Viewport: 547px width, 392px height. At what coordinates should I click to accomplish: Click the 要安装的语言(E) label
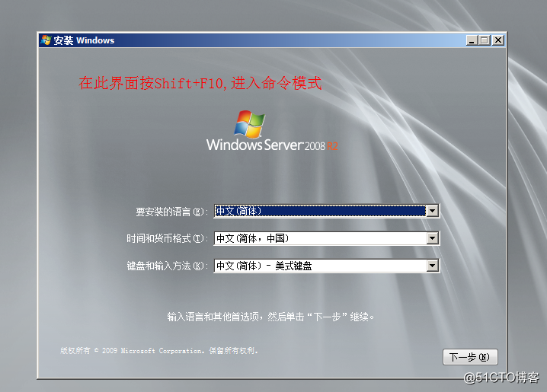coord(171,212)
